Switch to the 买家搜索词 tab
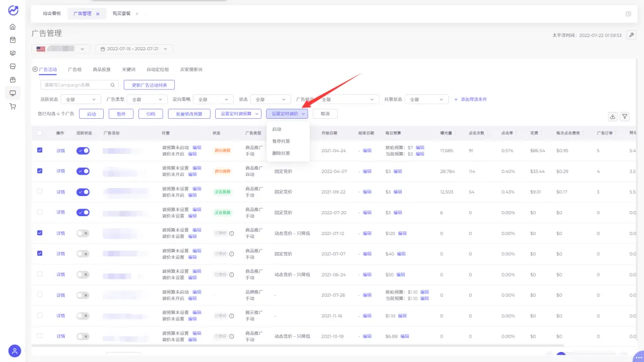 click(x=191, y=69)
